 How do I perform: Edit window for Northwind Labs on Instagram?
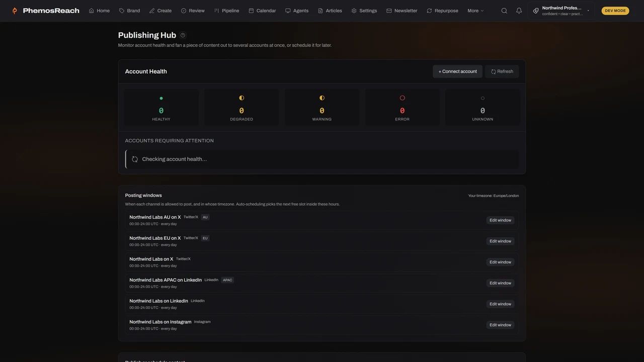[x=500, y=325]
